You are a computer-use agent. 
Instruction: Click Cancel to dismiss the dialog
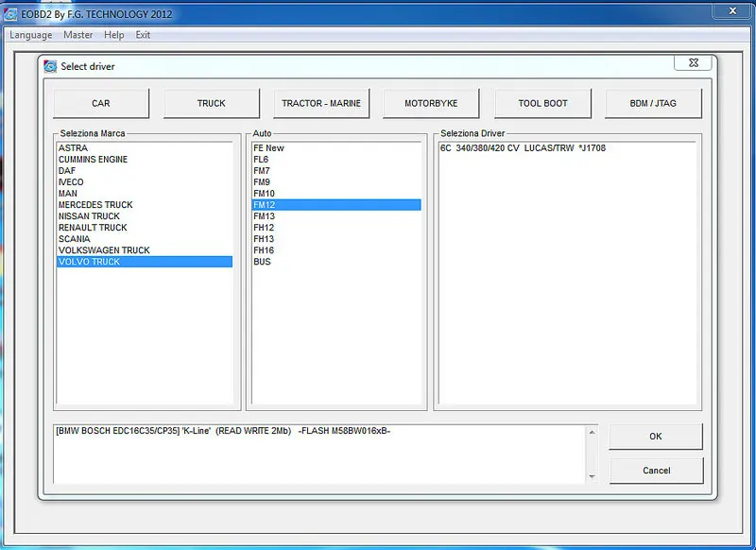(x=656, y=470)
